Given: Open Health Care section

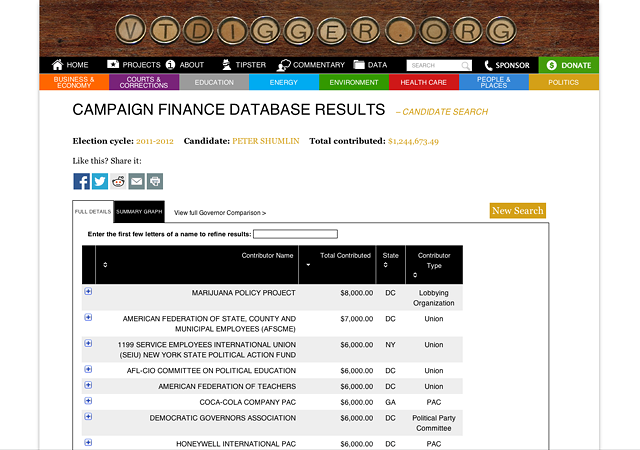Looking at the screenshot, I should pos(424,82).
